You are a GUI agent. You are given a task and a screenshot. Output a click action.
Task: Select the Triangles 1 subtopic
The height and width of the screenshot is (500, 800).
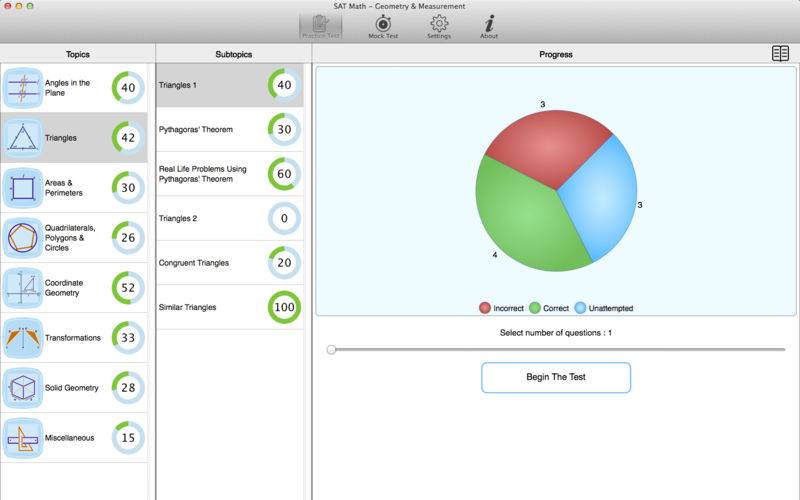pos(230,85)
